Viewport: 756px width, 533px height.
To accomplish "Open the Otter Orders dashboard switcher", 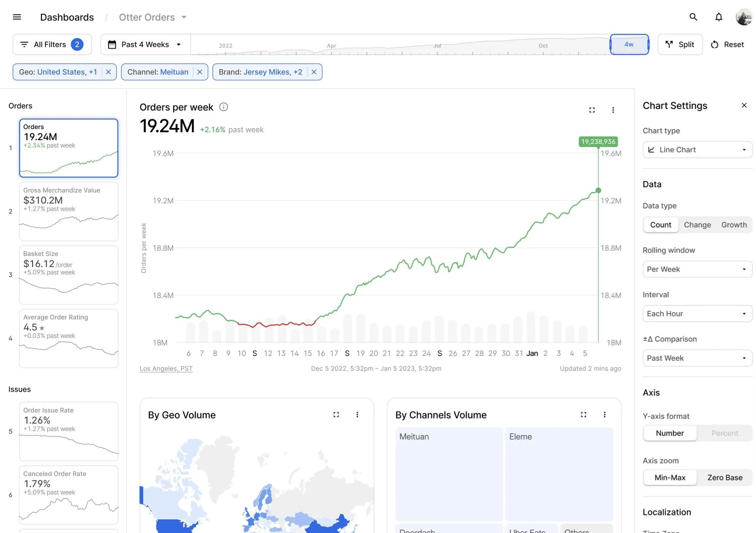I will click(153, 17).
